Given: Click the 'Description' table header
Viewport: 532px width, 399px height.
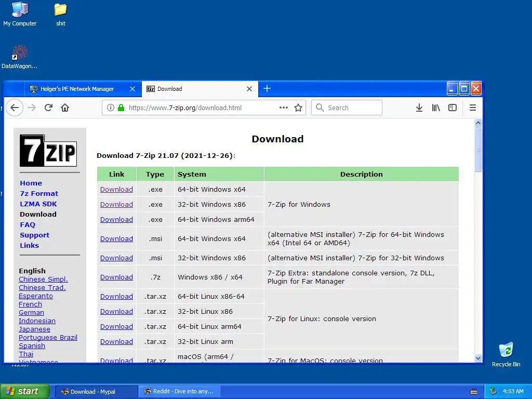Looking at the screenshot, I should pyautogui.click(x=362, y=174).
